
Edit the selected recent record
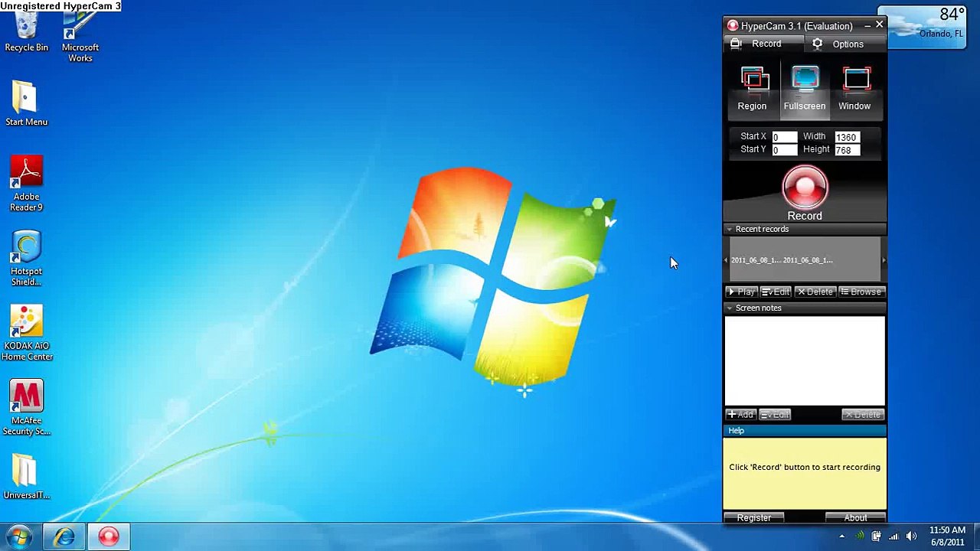pos(776,292)
